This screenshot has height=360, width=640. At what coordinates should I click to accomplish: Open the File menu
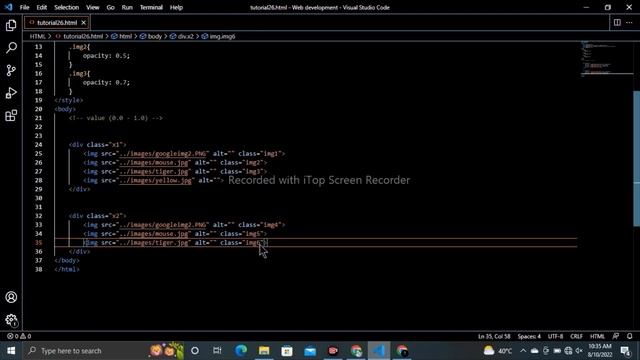click(24, 7)
